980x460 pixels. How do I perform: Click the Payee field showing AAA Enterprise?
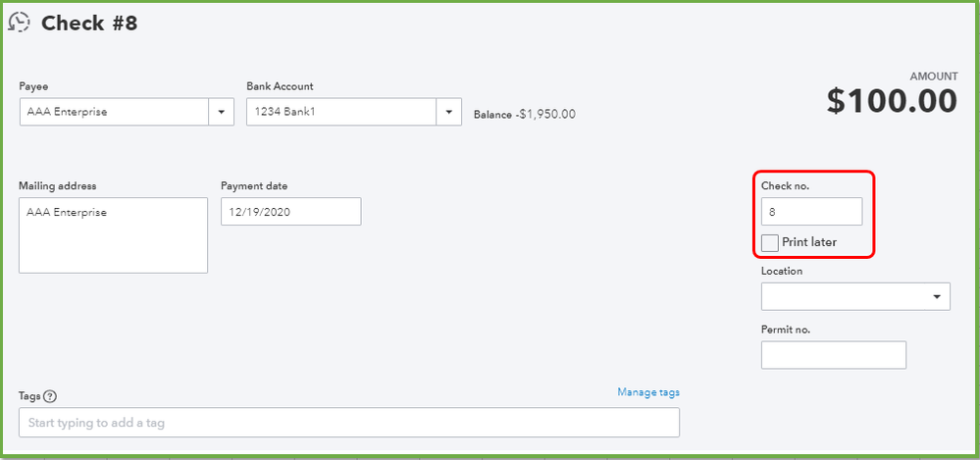coord(113,112)
